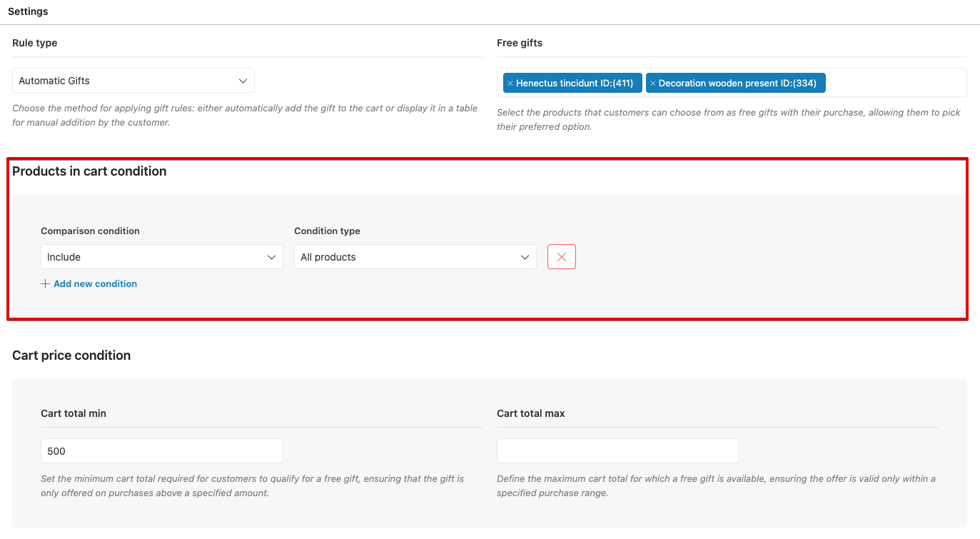
Task: Remove the Henectus tincidunt gift tag
Action: pyautogui.click(x=510, y=84)
